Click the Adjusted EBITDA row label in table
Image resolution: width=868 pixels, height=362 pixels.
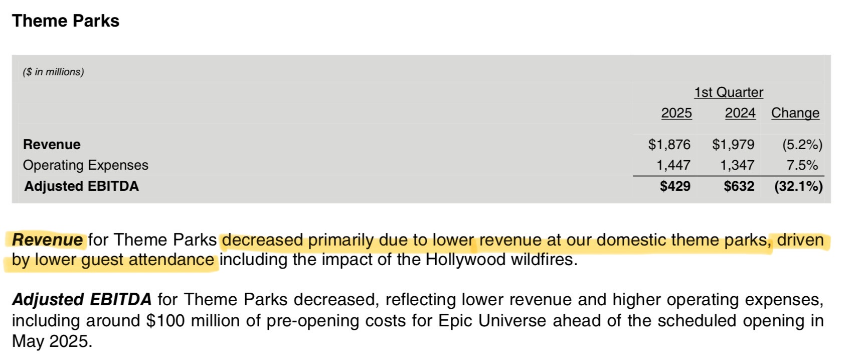(x=81, y=186)
